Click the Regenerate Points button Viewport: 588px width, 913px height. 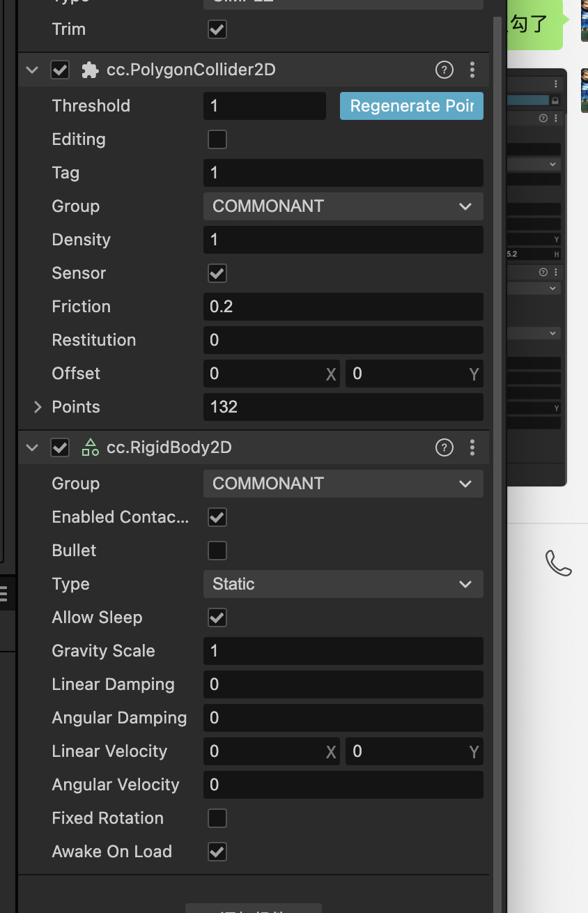click(x=411, y=106)
